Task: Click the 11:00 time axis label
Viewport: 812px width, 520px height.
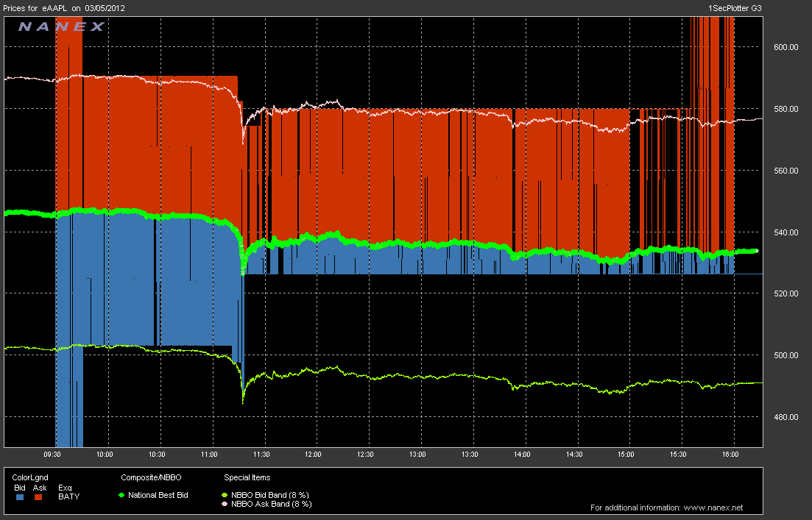Action: pos(209,455)
